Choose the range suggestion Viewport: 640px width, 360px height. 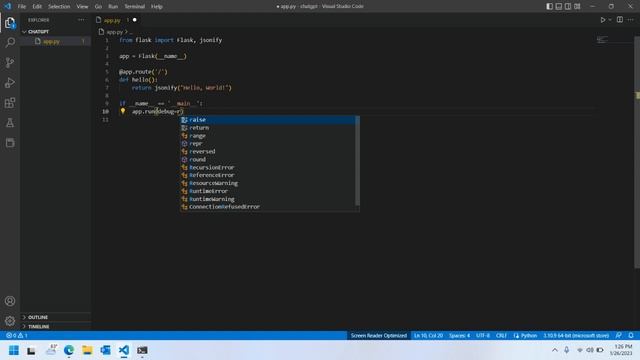268,136
